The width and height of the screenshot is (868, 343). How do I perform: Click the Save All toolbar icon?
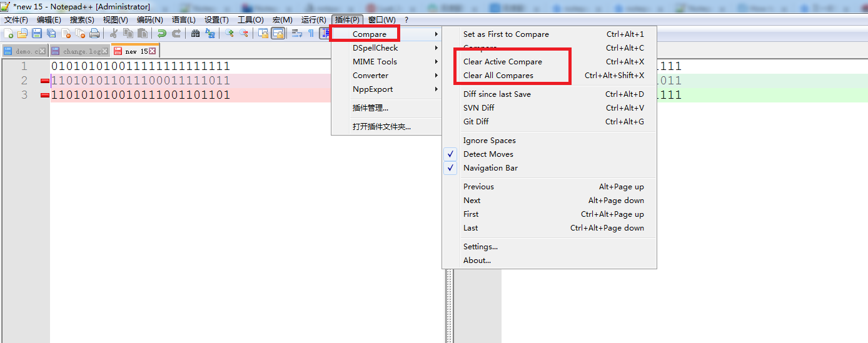(x=51, y=33)
